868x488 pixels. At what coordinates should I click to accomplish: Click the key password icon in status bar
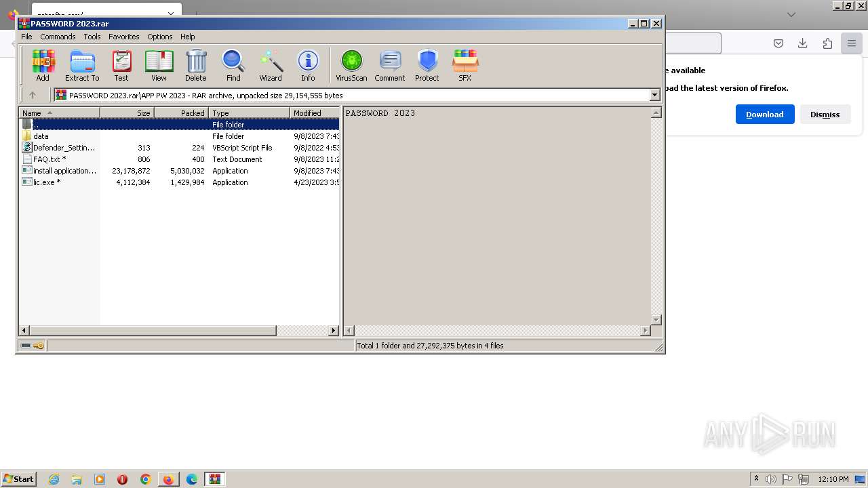point(39,346)
